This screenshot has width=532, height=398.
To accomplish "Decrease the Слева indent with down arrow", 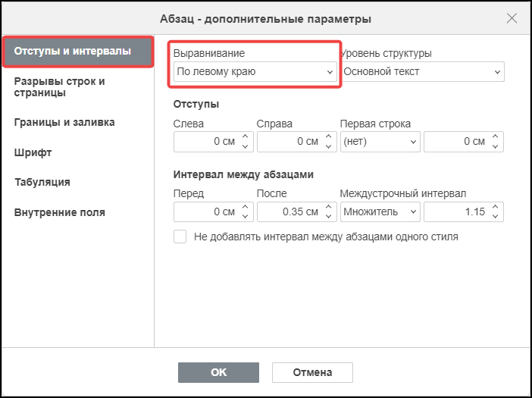I will [x=245, y=146].
